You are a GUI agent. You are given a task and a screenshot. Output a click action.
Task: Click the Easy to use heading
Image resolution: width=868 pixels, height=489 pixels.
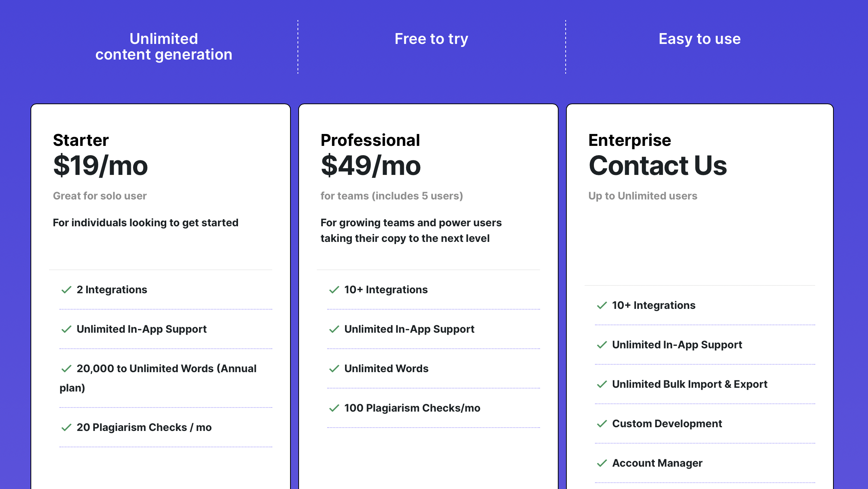tap(700, 39)
